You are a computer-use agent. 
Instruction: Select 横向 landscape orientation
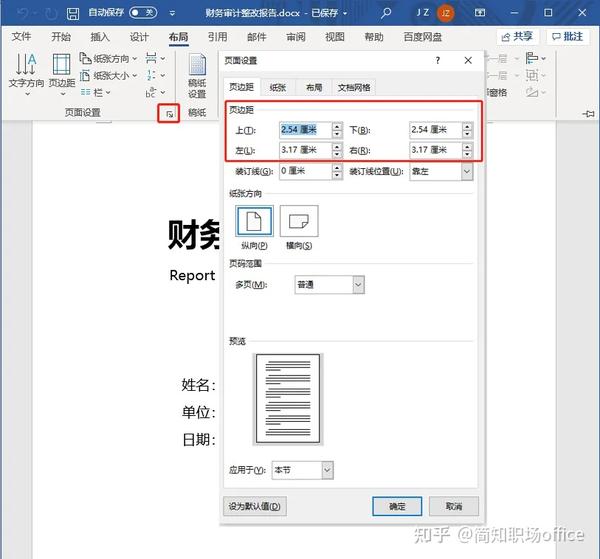pyautogui.click(x=299, y=221)
